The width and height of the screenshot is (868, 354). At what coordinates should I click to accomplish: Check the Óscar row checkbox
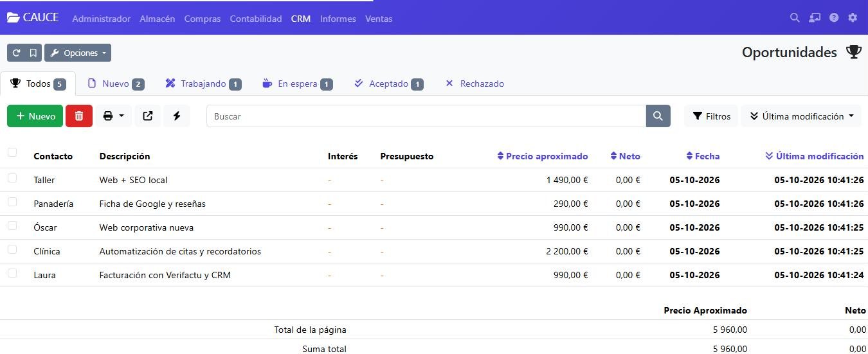click(x=12, y=226)
